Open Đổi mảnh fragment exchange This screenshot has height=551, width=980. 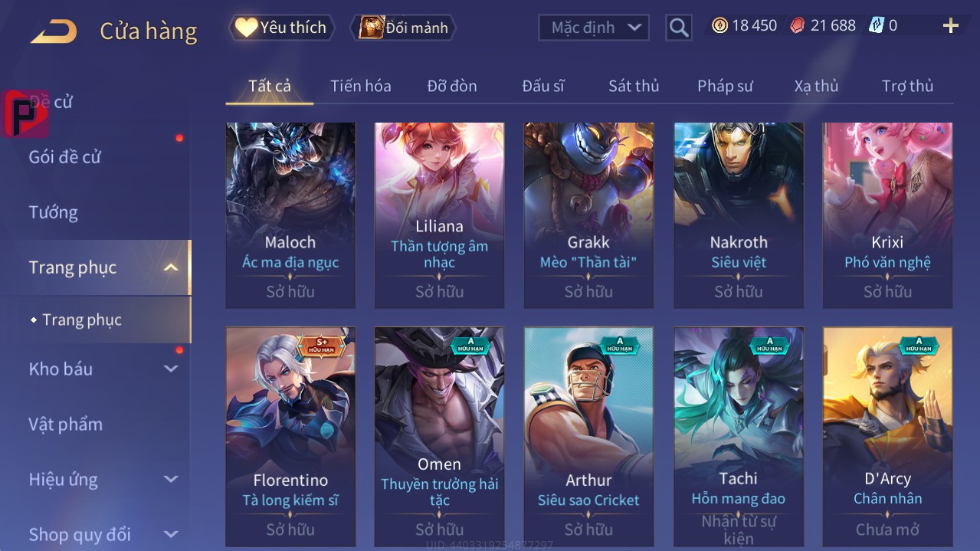coord(403,28)
